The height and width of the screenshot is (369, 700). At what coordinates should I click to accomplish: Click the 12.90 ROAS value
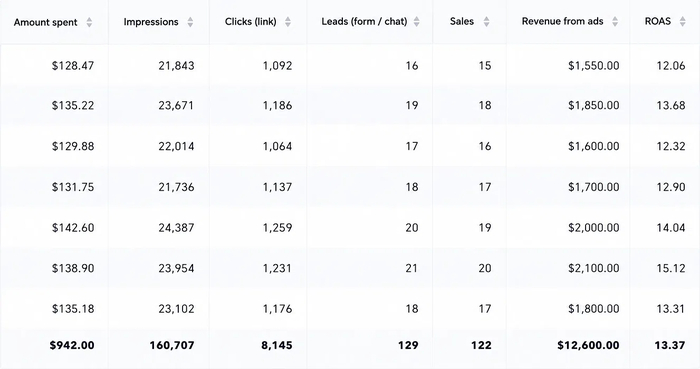[671, 187]
